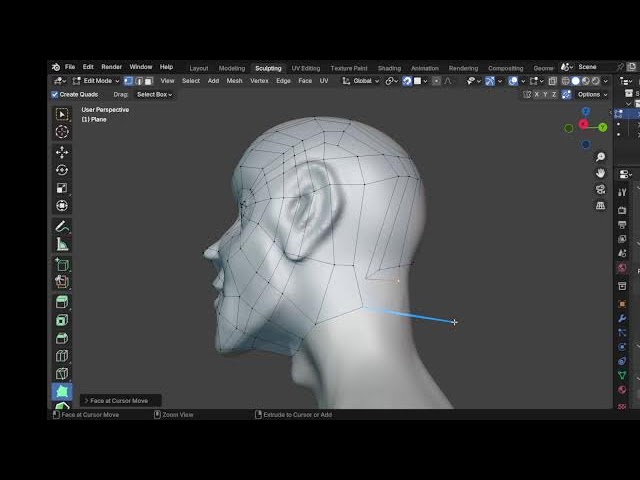
Task: Toggle Z axis mirror
Action: pyautogui.click(x=554, y=95)
